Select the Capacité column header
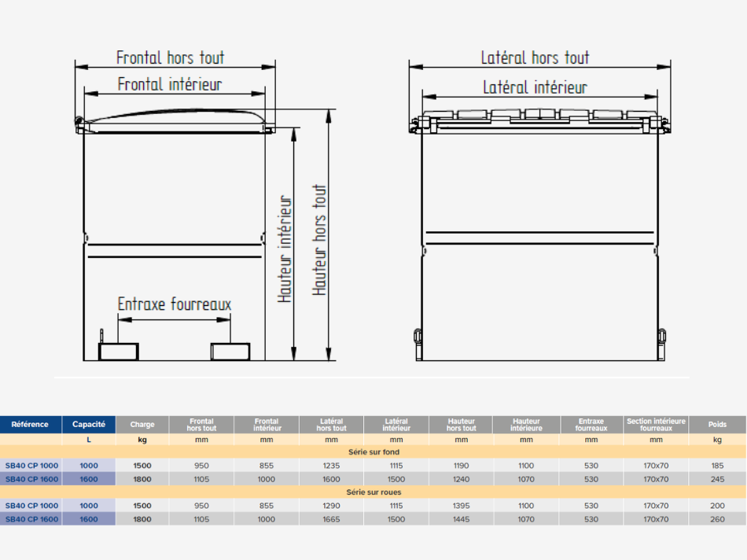747x560 pixels. 89,425
